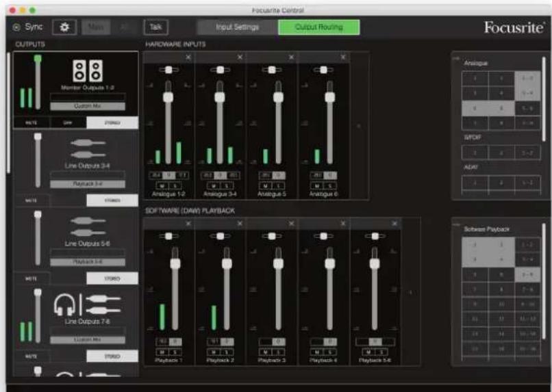Remove the Analogue 1-2 channel with its X

tap(188, 57)
